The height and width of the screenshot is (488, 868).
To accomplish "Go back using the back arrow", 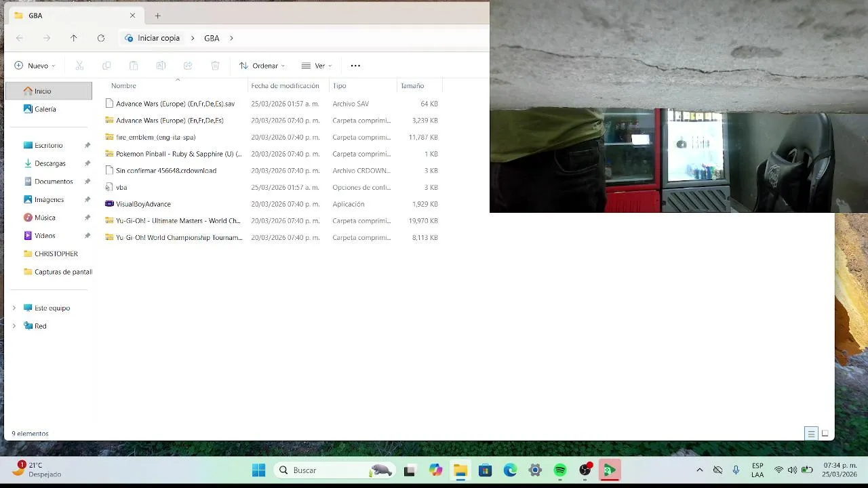I will [20, 38].
